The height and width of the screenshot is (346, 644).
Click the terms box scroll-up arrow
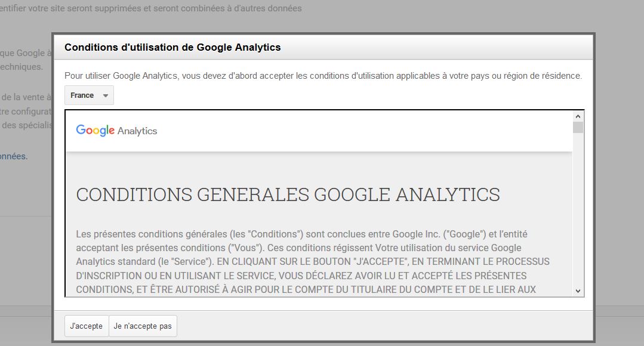coord(578,116)
